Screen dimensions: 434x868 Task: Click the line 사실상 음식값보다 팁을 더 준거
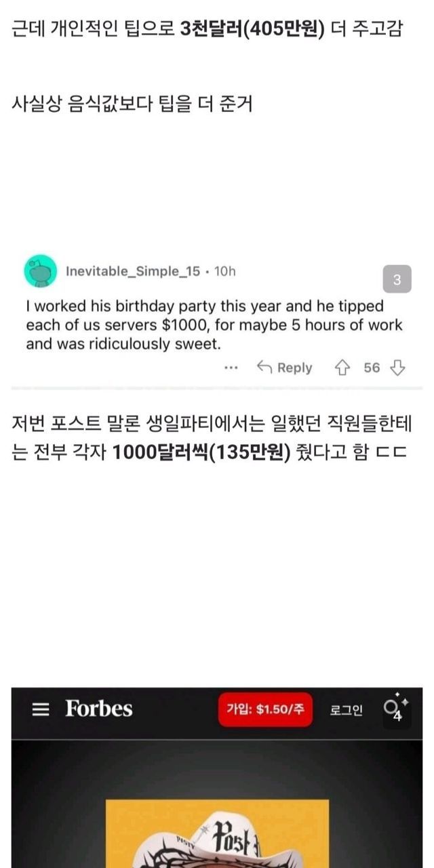[x=132, y=105]
